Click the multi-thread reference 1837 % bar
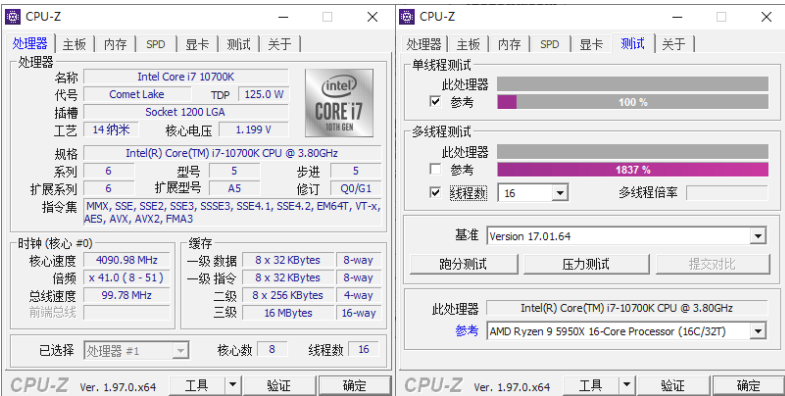785x396 pixels. 633,170
